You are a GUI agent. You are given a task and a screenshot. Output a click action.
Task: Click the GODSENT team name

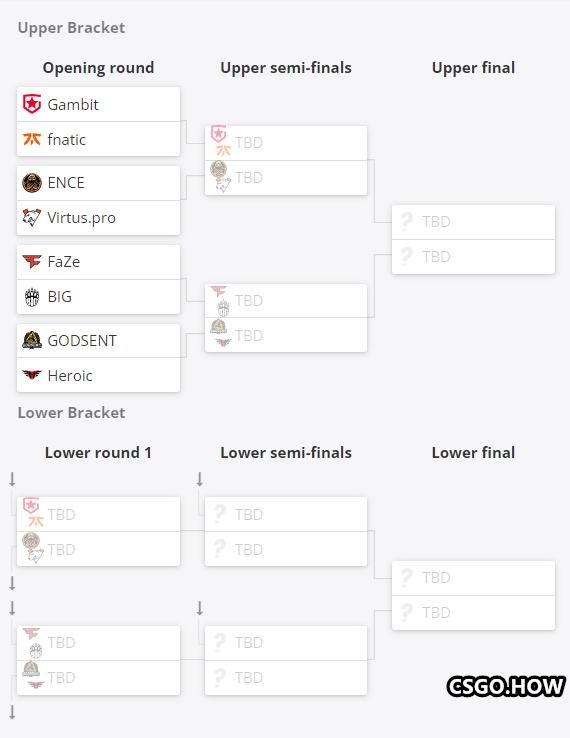pyautogui.click(x=82, y=340)
